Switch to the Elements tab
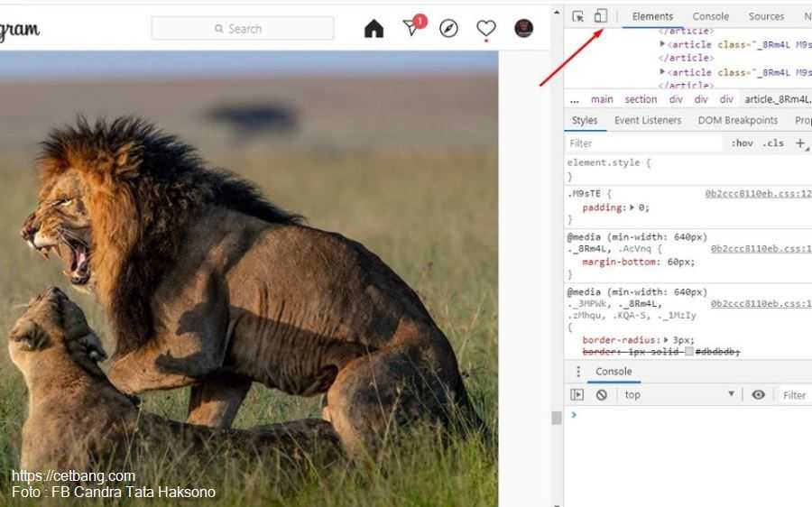 pyautogui.click(x=652, y=16)
